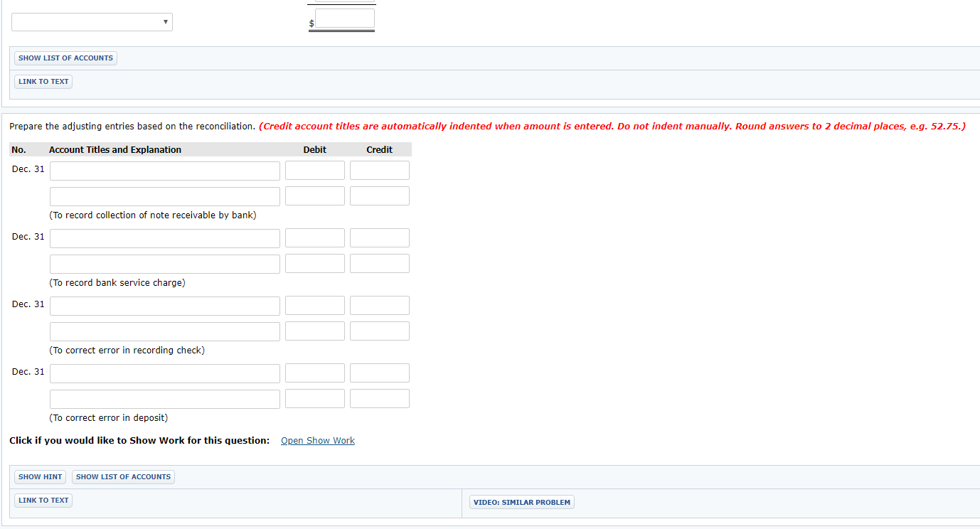Open the account dropdown at the top left
Screen dimensions: 980x529
pos(92,22)
